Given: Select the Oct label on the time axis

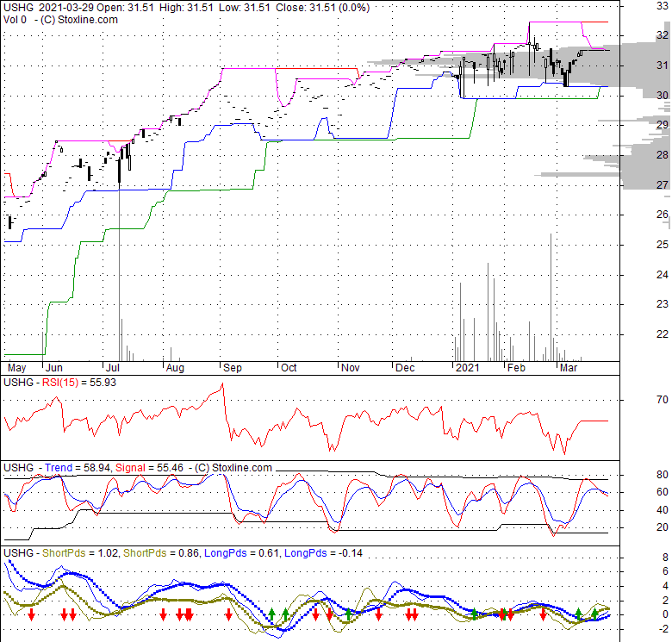Looking at the screenshot, I should tap(289, 368).
